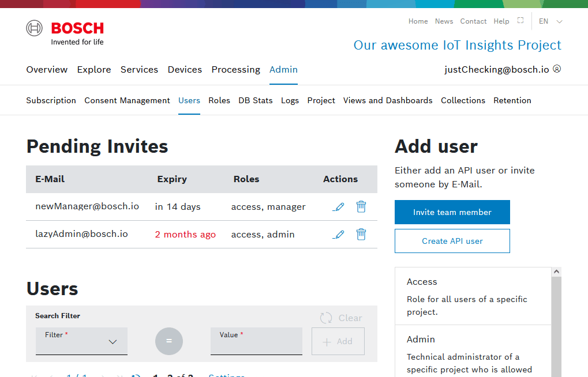Open the Processing main menu item

point(235,69)
